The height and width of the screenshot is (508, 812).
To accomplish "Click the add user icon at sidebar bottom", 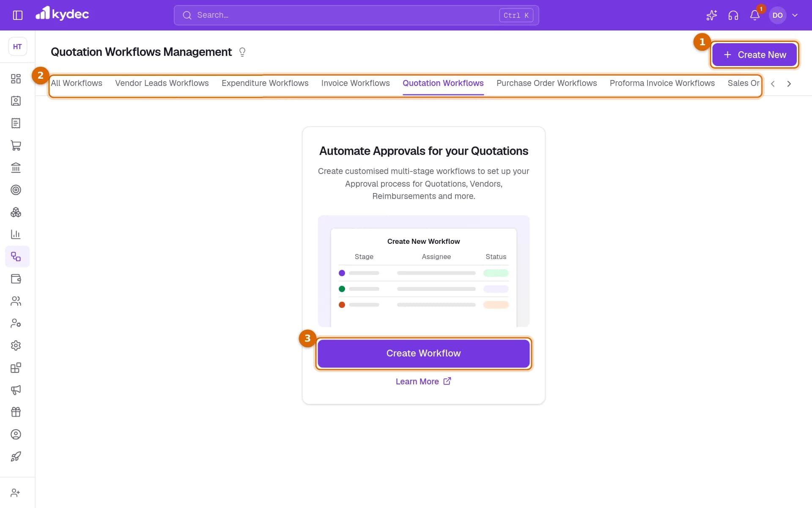I will click(15, 493).
